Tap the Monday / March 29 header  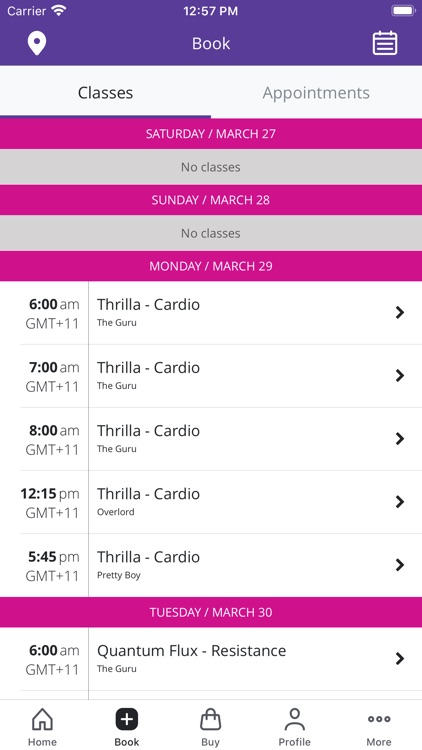[211, 266]
